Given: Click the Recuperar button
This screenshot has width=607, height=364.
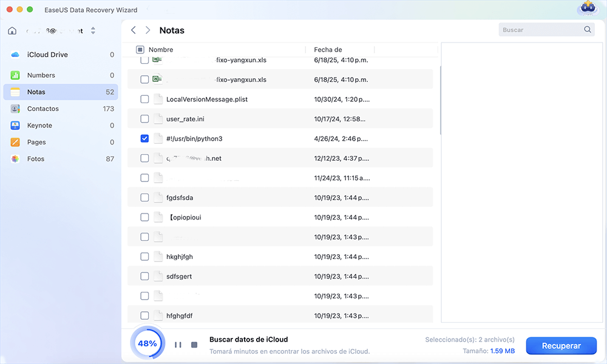Looking at the screenshot, I should click(561, 345).
